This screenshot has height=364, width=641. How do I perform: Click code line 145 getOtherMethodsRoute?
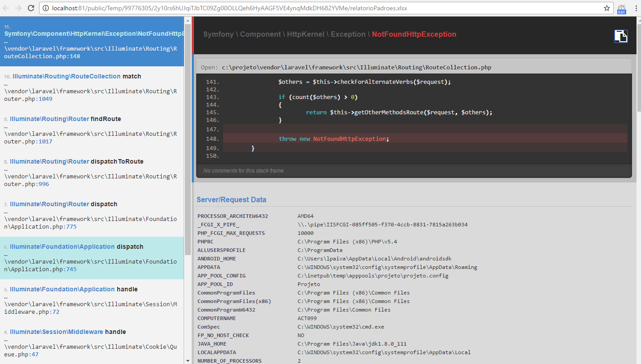tap(399, 112)
